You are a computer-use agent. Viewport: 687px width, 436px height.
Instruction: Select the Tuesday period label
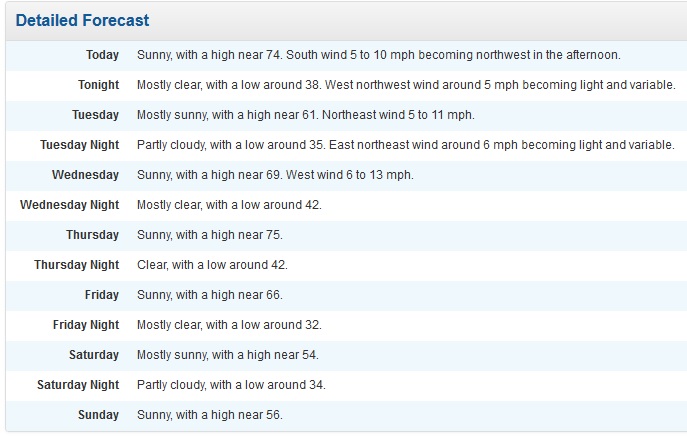95,115
